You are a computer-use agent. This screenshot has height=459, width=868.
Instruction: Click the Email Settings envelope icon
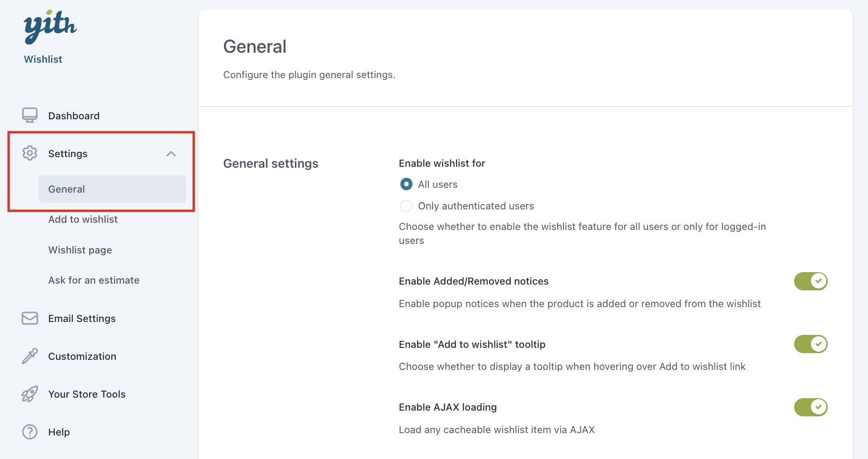pos(30,318)
